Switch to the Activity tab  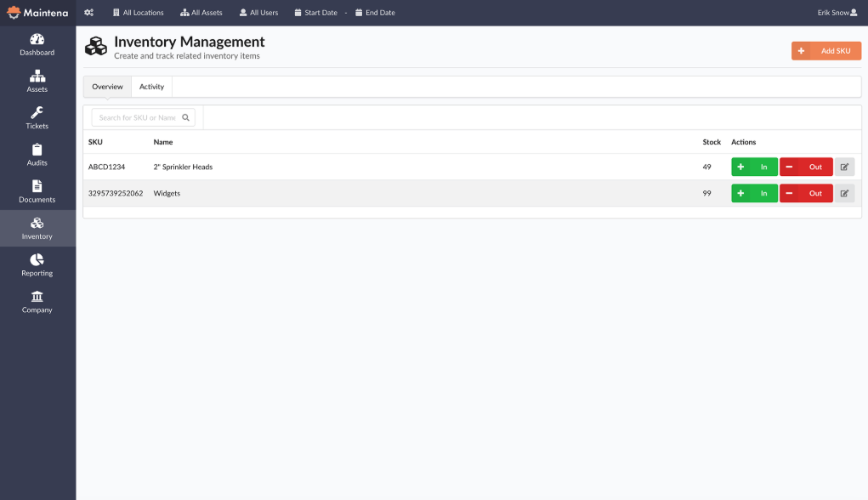coord(151,87)
